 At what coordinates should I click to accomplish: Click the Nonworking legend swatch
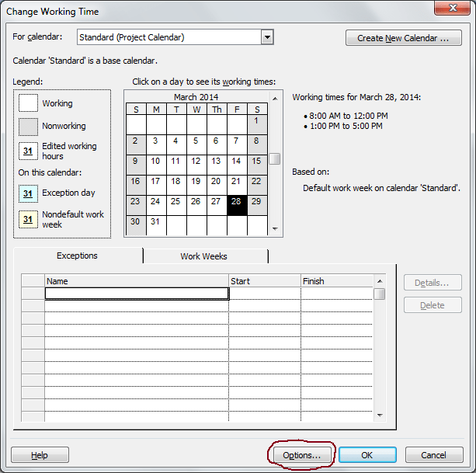pyautogui.click(x=28, y=127)
